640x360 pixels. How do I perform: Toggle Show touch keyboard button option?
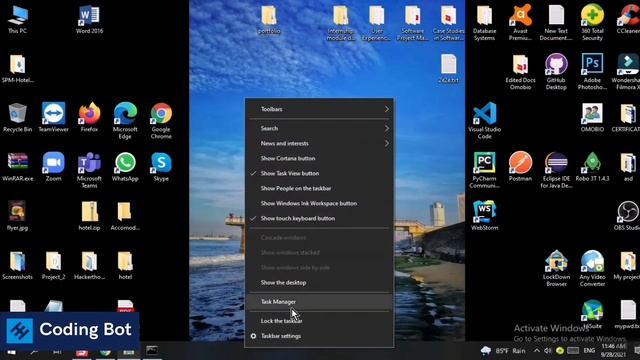(x=320, y=218)
